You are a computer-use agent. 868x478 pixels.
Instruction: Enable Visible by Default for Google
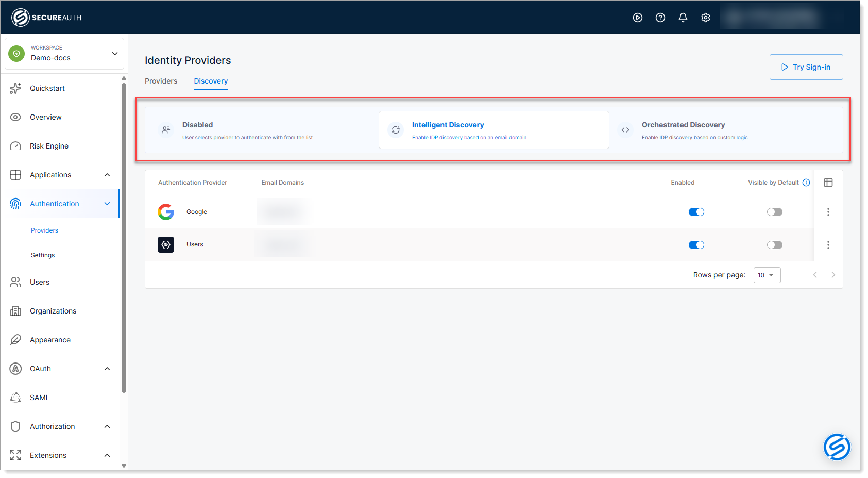(x=774, y=211)
